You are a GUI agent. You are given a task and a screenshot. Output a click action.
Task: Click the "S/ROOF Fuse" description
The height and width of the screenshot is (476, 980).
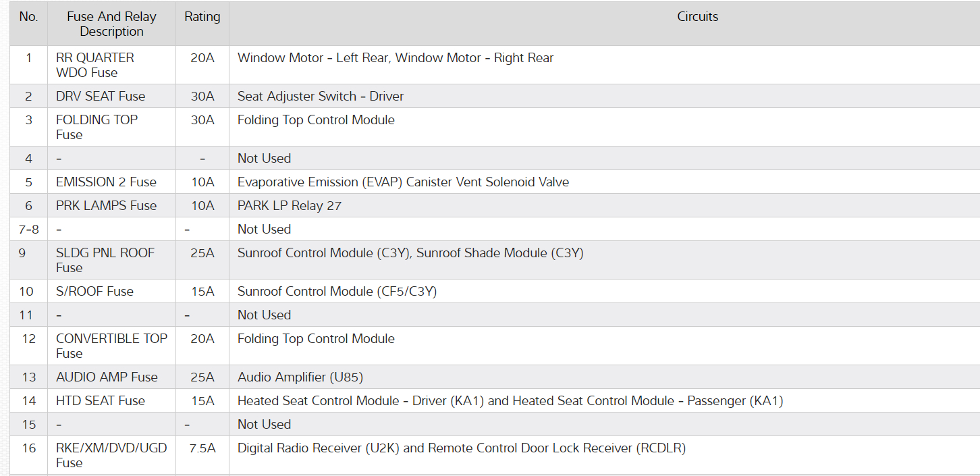pos(94,291)
